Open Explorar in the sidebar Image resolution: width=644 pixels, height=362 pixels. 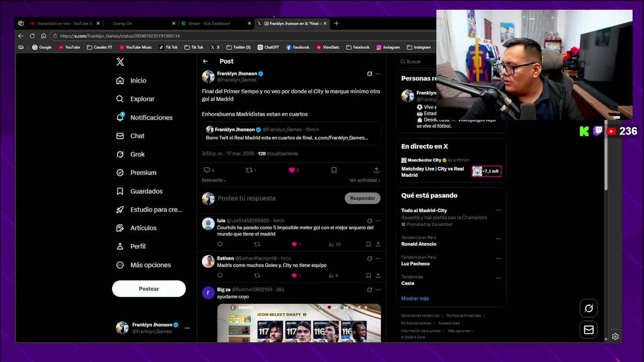tap(135, 99)
